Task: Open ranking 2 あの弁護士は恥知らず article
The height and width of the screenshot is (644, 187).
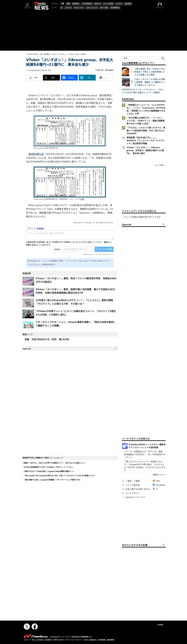Action: pyautogui.click(x=145, y=121)
